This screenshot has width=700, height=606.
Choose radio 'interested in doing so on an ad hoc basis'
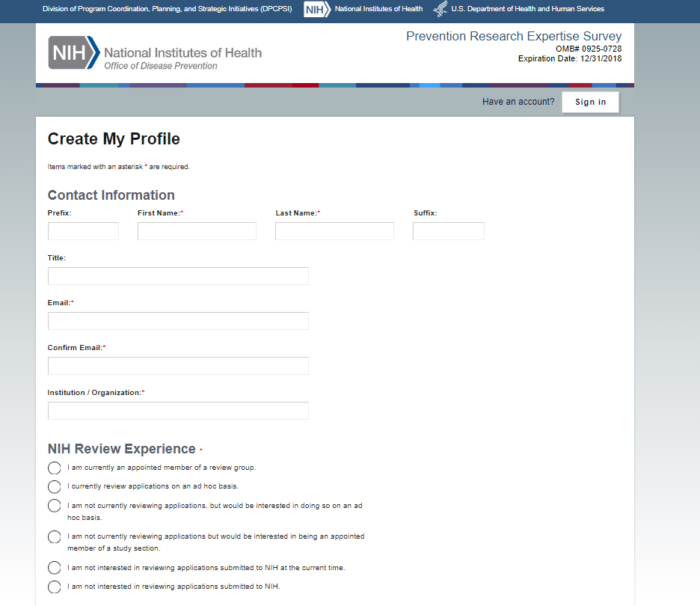coord(55,506)
